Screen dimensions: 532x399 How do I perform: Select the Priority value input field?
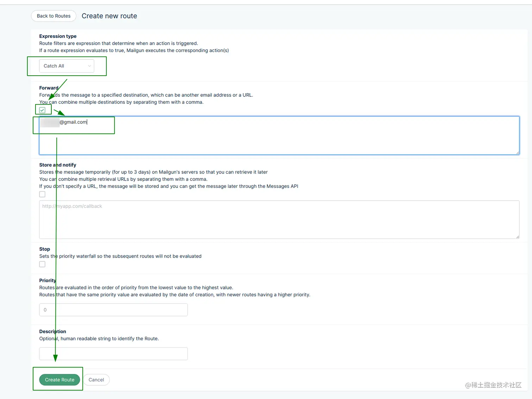113,310
